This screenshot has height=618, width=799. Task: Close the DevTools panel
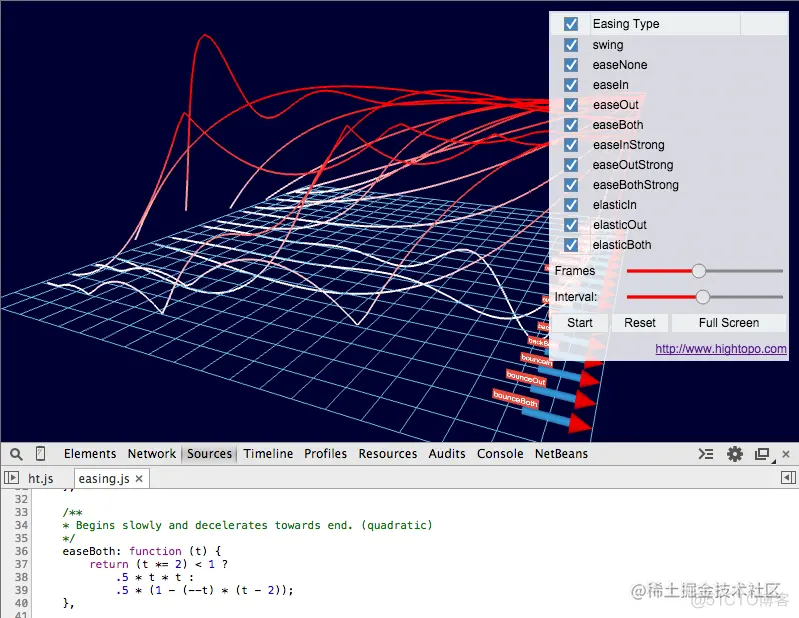786,454
